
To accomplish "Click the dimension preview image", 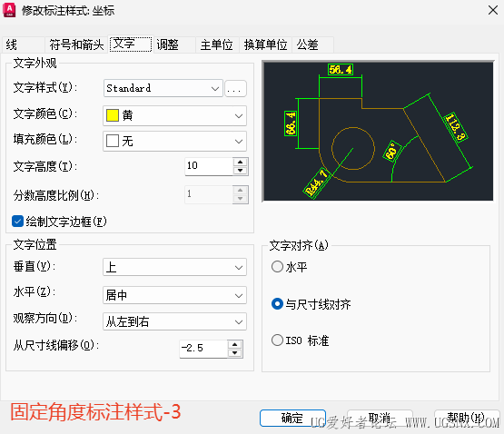I will [x=378, y=131].
